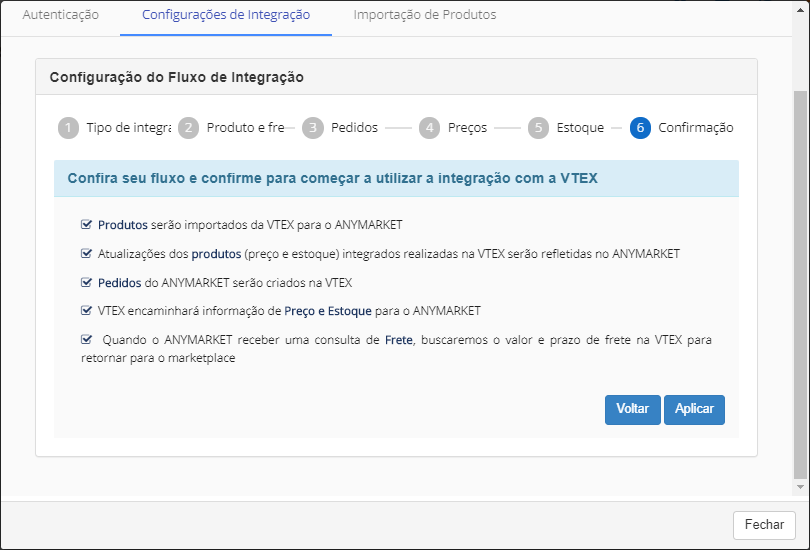Switch to the Autenticação tab
Viewport: 810px width, 550px height.
pyautogui.click(x=61, y=15)
